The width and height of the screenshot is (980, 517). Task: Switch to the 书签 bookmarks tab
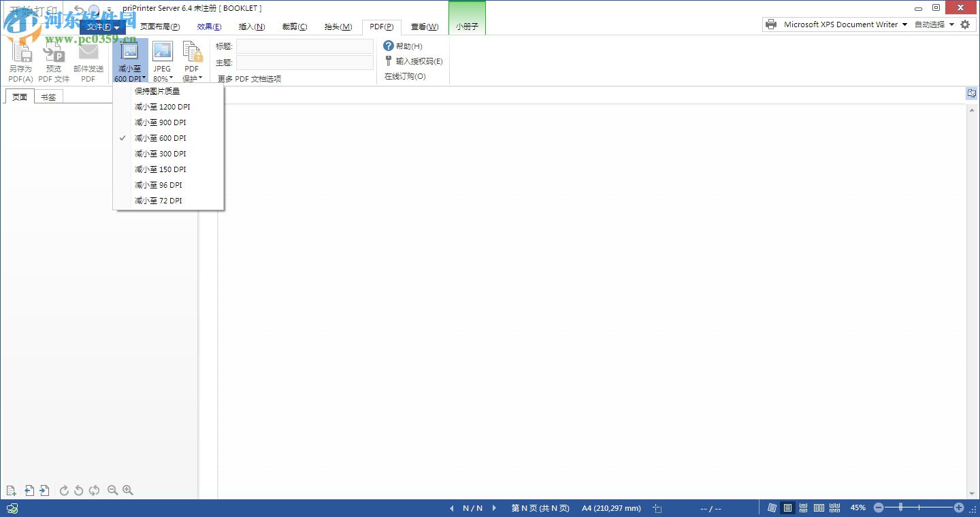[48, 97]
